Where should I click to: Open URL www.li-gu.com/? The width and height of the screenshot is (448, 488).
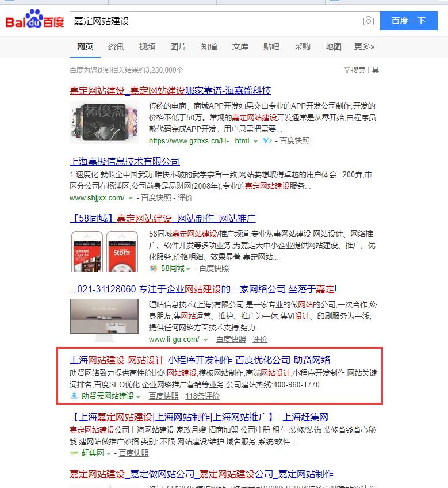(x=174, y=339)
